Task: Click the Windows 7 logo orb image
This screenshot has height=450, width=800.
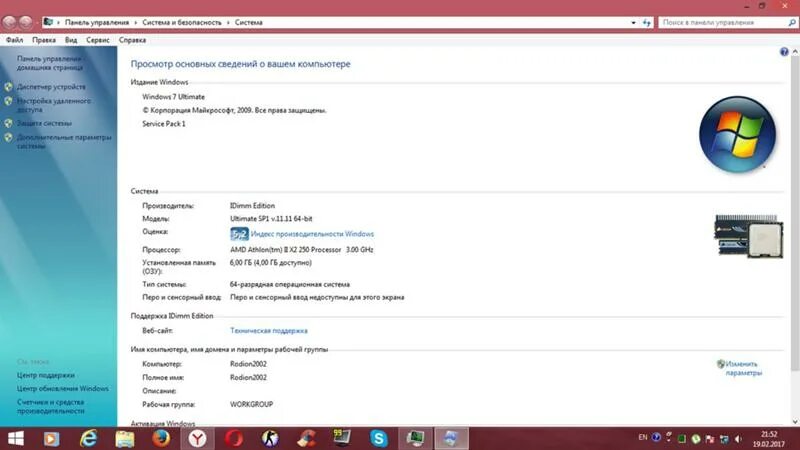Action: [x=738, y=135]
